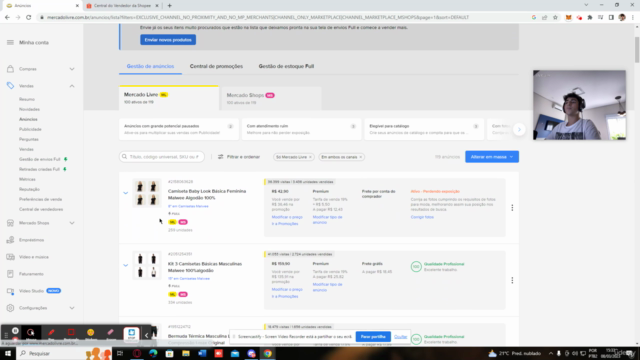Screen dimensions: 640x360
Task: Expand the Kit 3 Camisetas listing row
Action: [126, 265]
